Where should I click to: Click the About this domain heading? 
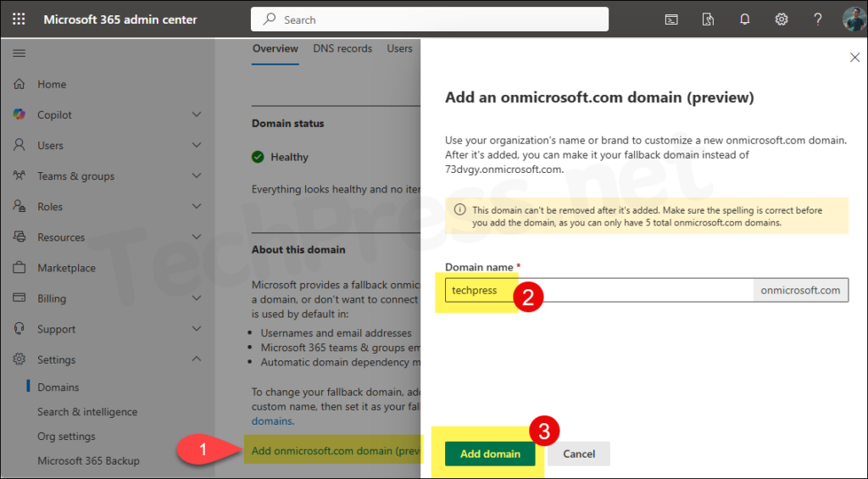coord(298,250)
